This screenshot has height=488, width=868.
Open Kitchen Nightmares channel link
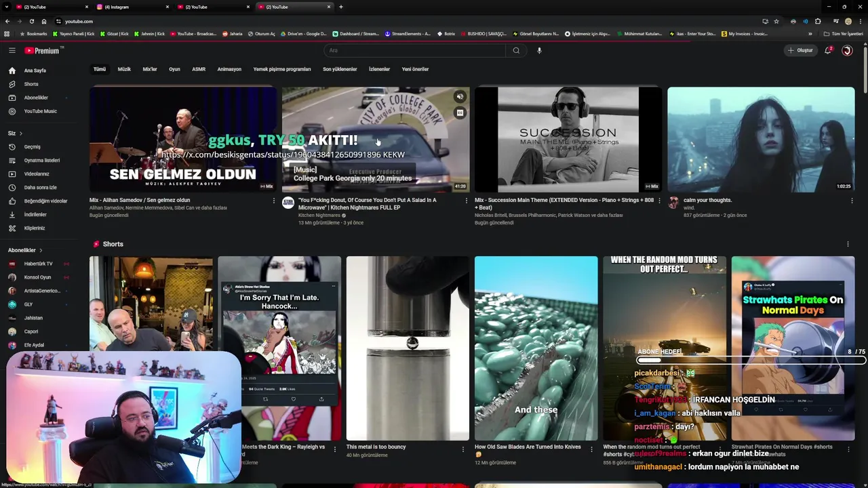coord(319,216)
